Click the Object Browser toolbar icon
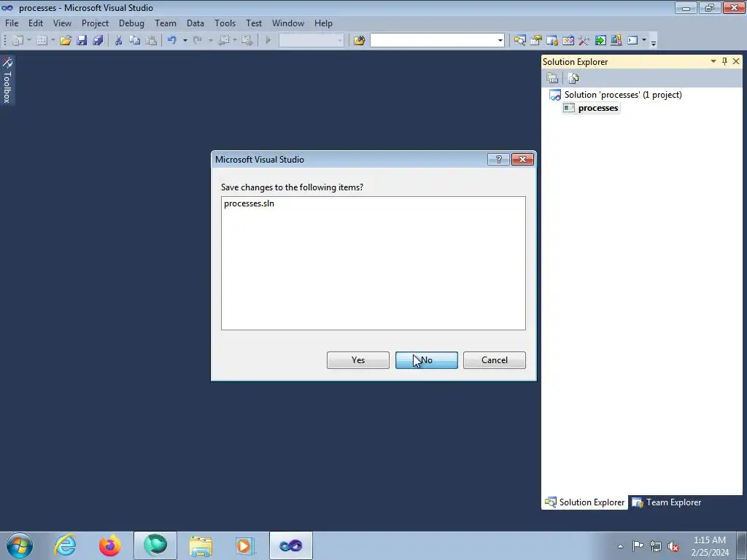747x560 pixels. click(552, 41)
